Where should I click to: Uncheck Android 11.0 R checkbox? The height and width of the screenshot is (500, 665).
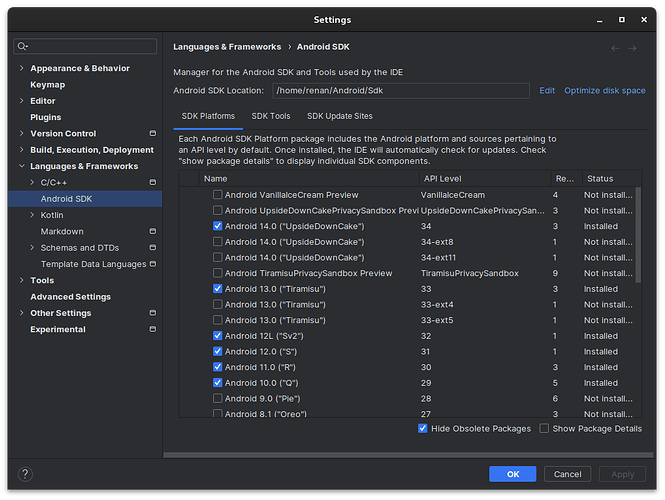218,367
